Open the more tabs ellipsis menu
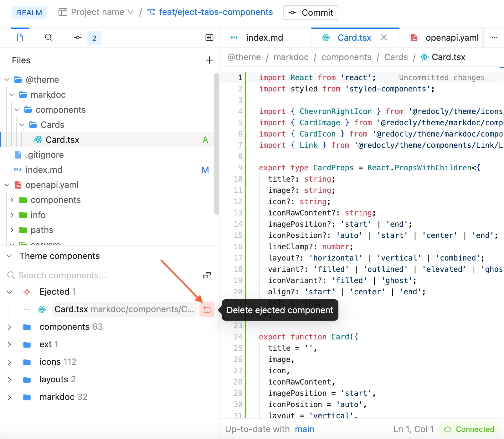The width and height of the screenshot is (504, 439). (x=495, y=38)
